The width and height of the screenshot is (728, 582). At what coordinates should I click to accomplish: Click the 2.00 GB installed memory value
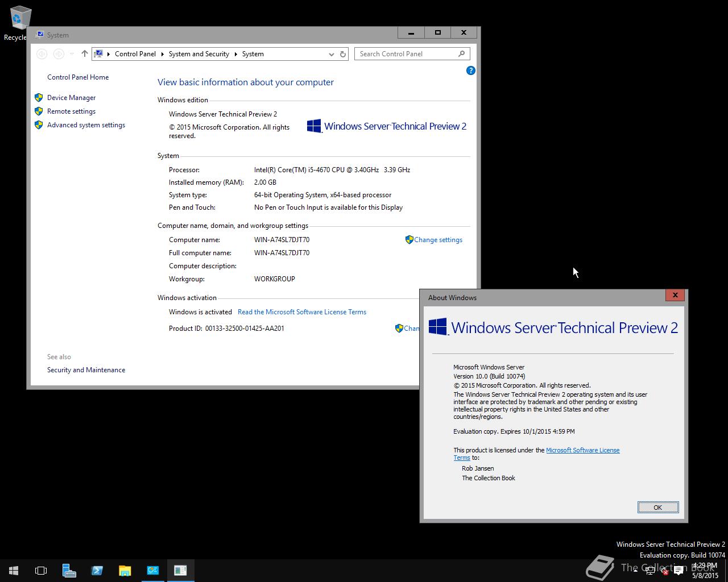coord(265,182)
